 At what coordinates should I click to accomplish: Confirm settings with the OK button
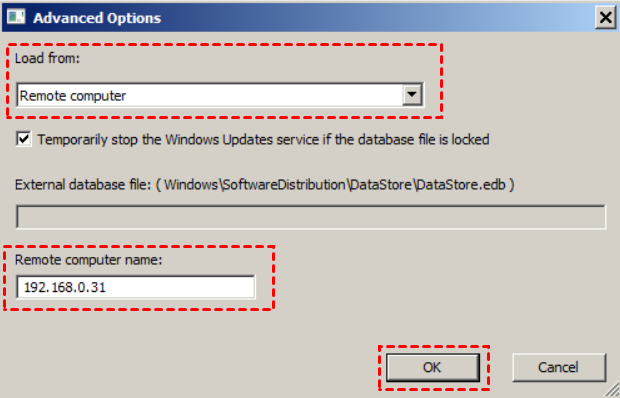click(433, 368)
